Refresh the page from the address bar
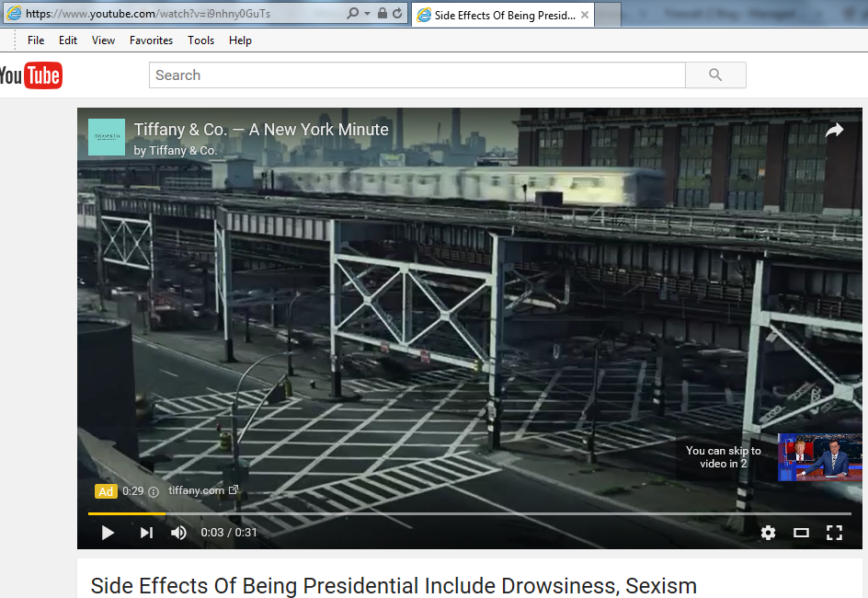 pos(397,14)
